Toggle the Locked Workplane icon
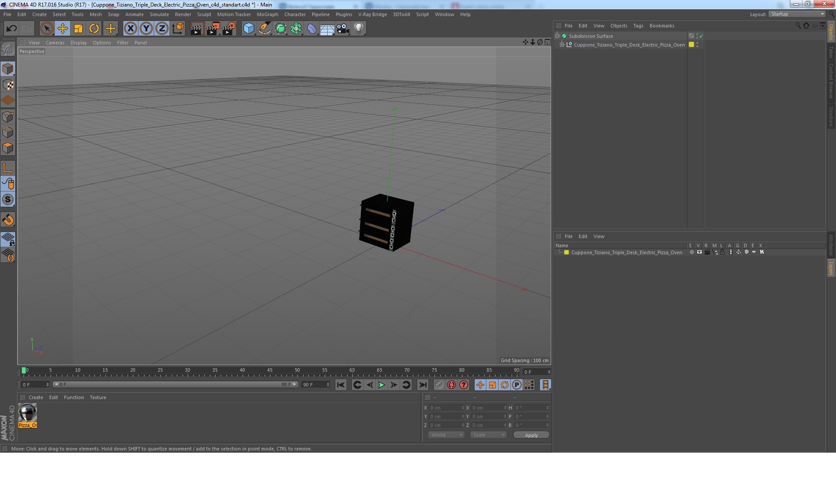 click(8, 239)
